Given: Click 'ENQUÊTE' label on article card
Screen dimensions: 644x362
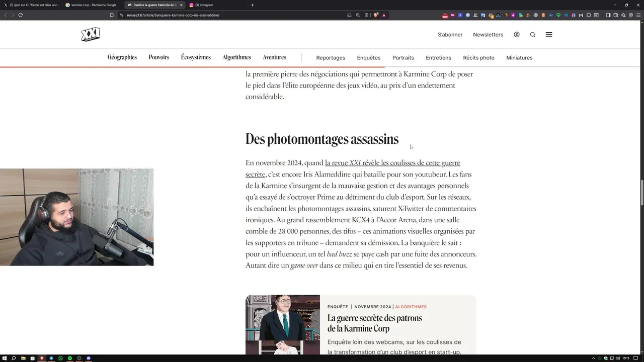Looking at the screenshot, I should pyautogui.click(x=338, y=307).
